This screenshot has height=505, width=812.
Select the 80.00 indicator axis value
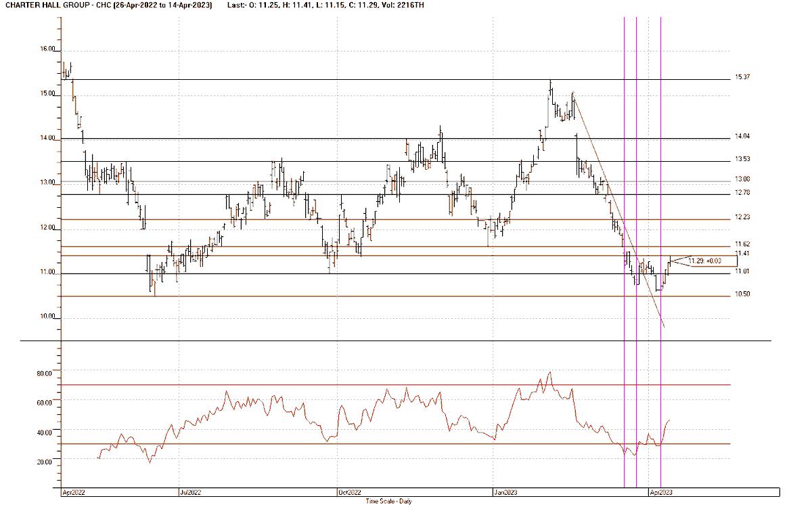(45, 374)
